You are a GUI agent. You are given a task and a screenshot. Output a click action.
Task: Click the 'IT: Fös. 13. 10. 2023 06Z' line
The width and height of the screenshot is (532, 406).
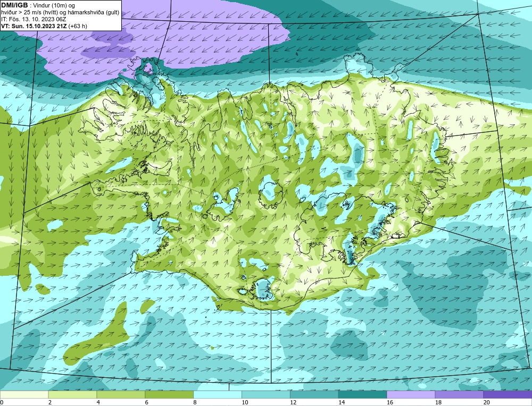point(34,19)
